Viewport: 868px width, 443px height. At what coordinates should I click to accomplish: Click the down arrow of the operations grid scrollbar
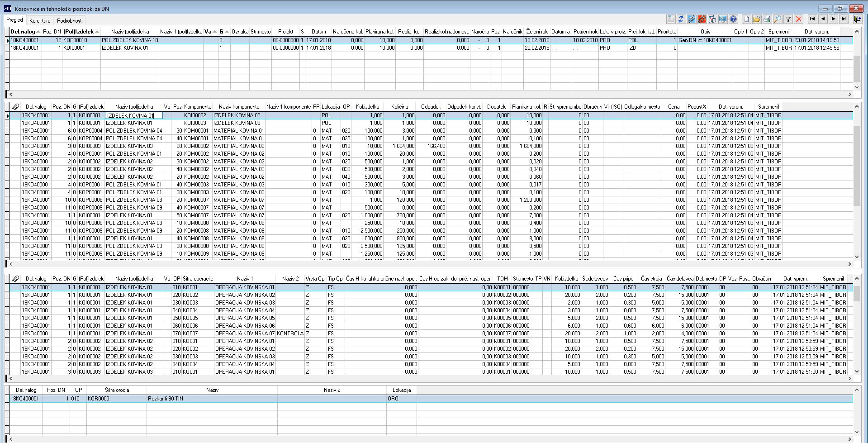(857, 372)
